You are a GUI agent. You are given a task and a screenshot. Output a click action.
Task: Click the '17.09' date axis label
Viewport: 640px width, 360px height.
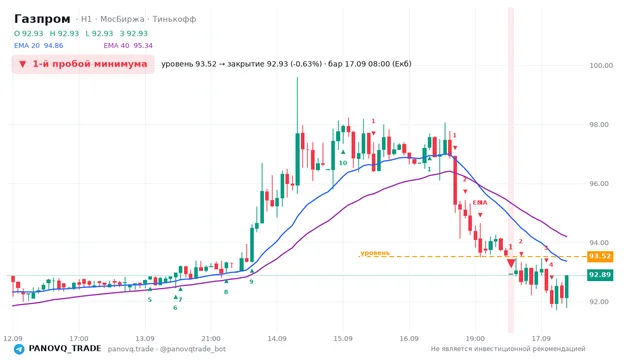pyautogui.click(x=541, y=338)
